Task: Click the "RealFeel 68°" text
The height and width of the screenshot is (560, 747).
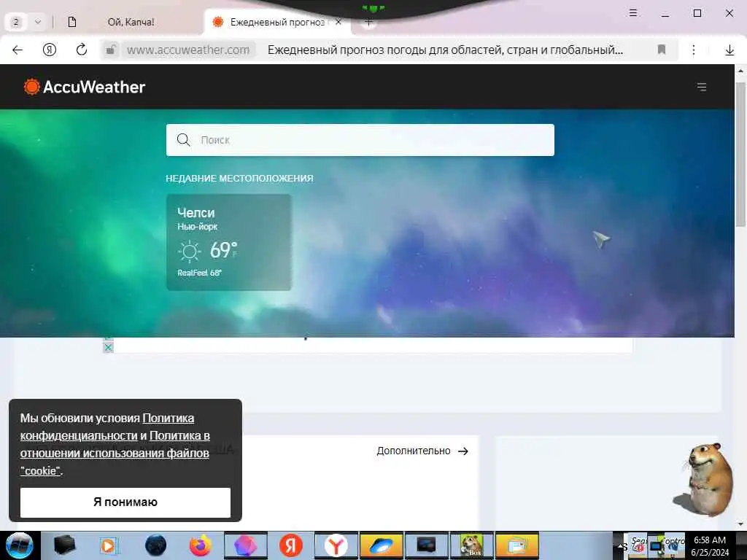Action: (200, 273)
